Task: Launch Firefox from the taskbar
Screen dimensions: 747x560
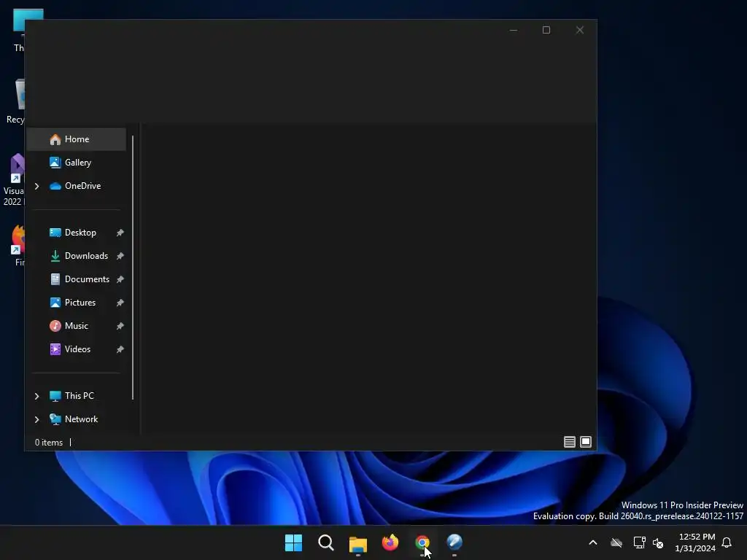Action: click(x=390, y=542)
